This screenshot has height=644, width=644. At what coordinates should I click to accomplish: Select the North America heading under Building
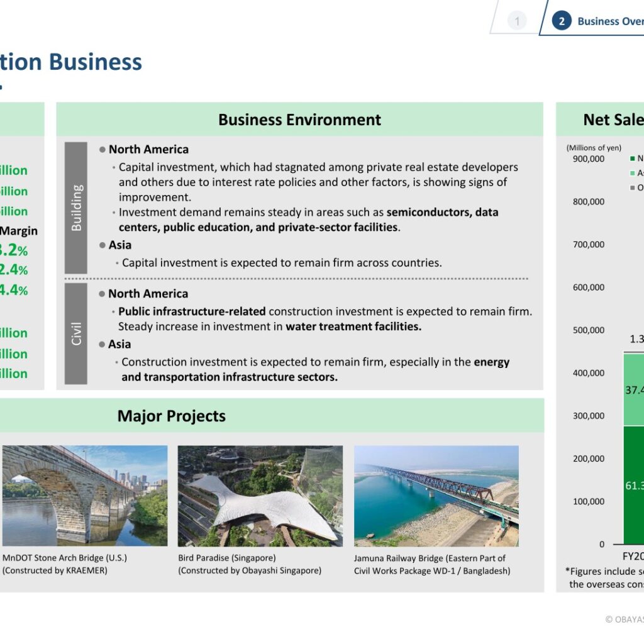(148, 149)
